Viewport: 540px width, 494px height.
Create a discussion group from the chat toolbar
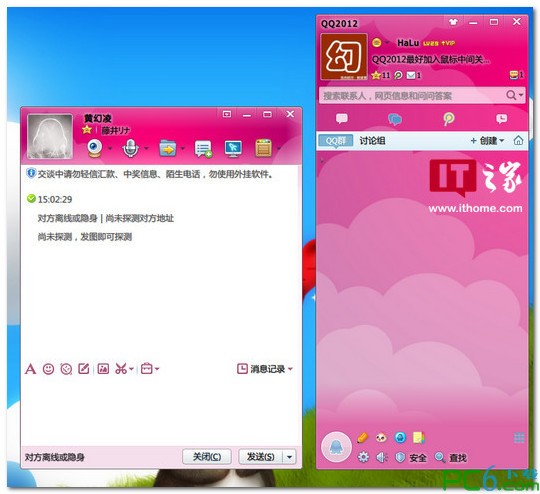(x=203, y=149)
